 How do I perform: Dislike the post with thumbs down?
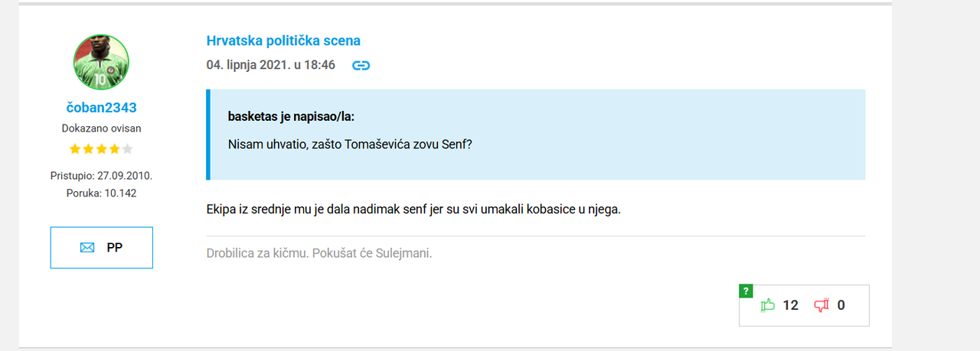point(822,306)
